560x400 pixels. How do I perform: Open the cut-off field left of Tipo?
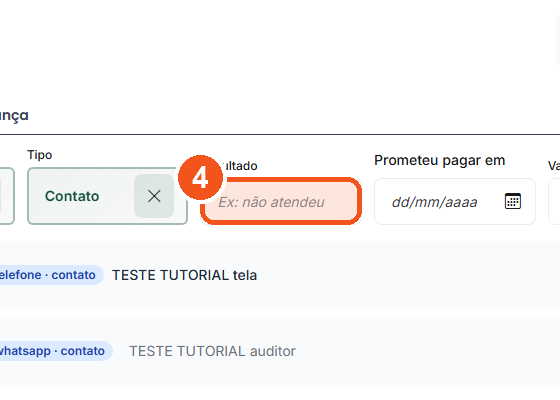[7, 196]
